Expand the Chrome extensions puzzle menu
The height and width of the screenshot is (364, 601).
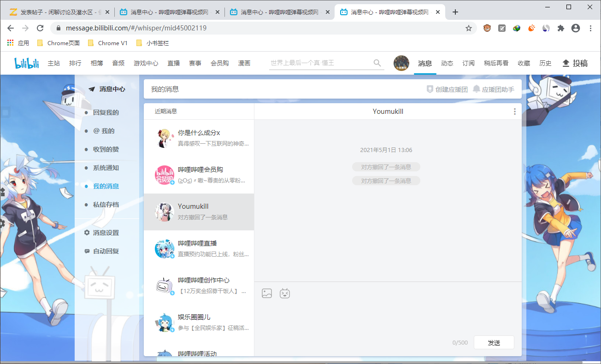(x=560, y=28)
